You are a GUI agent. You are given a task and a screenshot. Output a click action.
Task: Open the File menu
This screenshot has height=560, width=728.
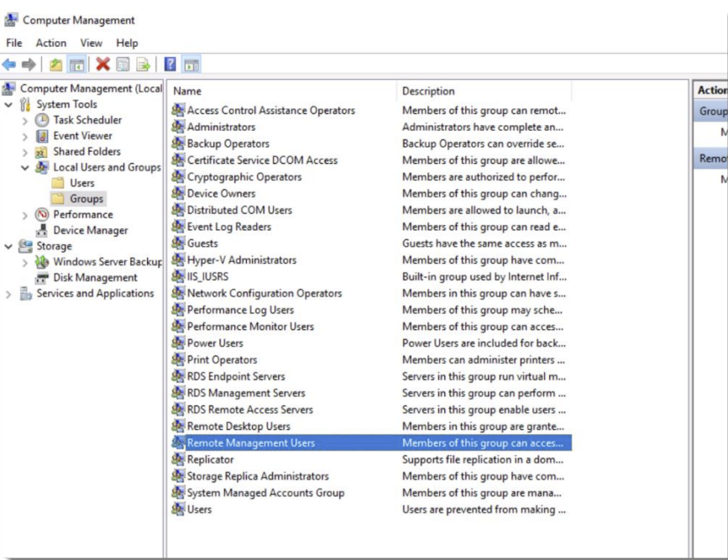click(14, 43)
